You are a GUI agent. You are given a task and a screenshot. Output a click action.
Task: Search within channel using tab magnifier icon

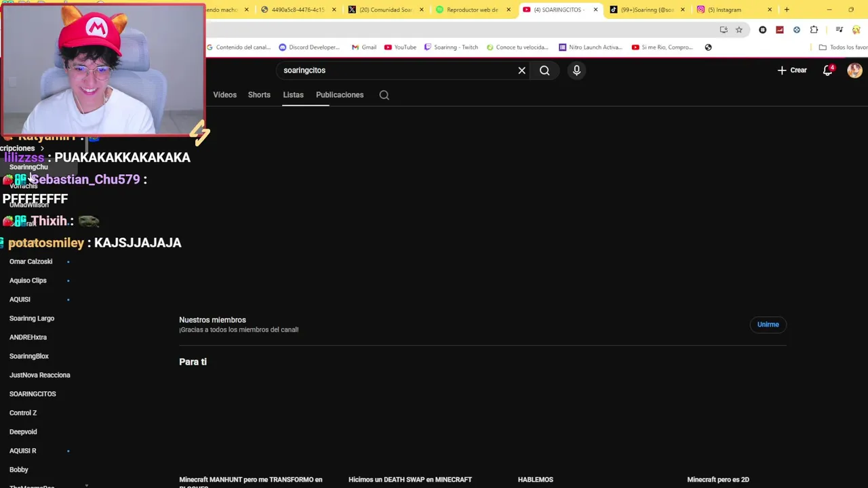tap(384, 95)
